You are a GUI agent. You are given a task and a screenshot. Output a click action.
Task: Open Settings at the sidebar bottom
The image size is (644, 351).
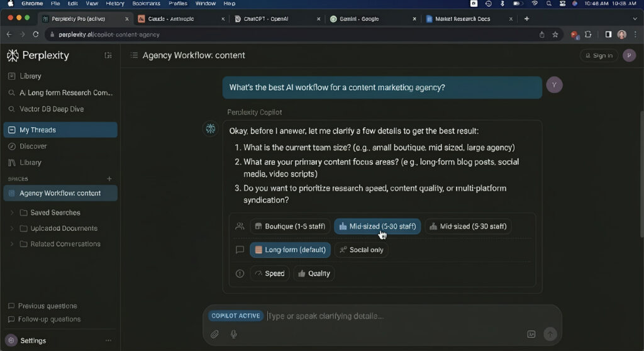point(33,341)
